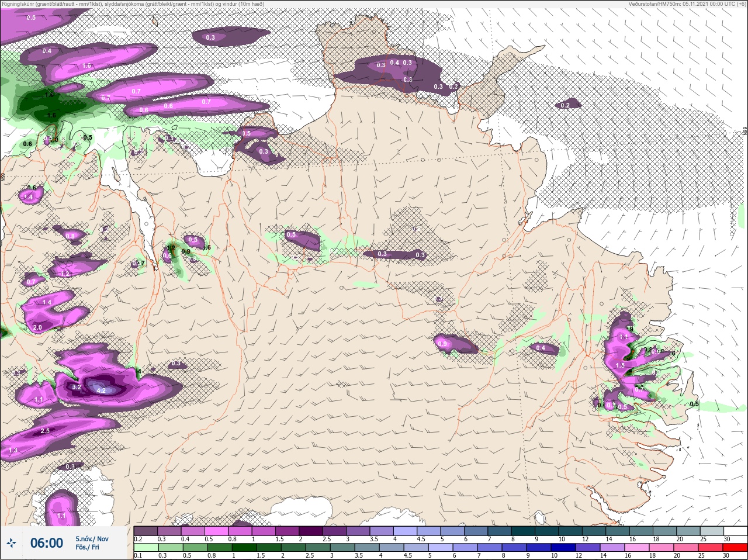Click the 1.3 value at left edge
748x560 pixels.
click(x=13, y=451)
